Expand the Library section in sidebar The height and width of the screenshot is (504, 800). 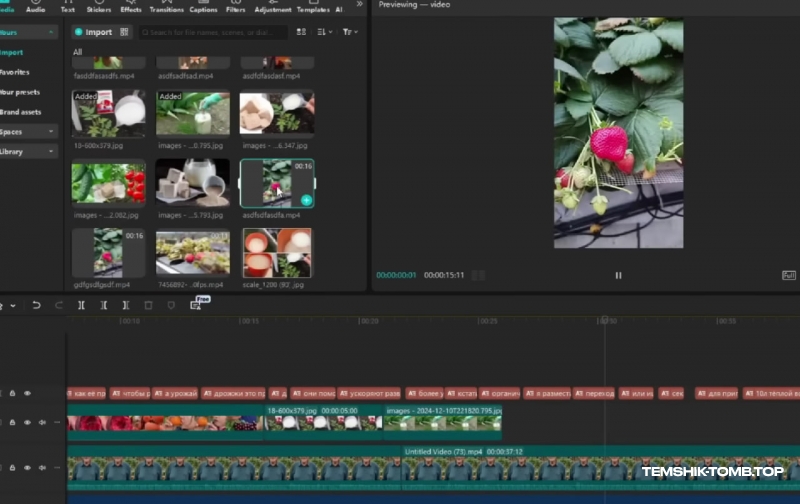[27, 151]
